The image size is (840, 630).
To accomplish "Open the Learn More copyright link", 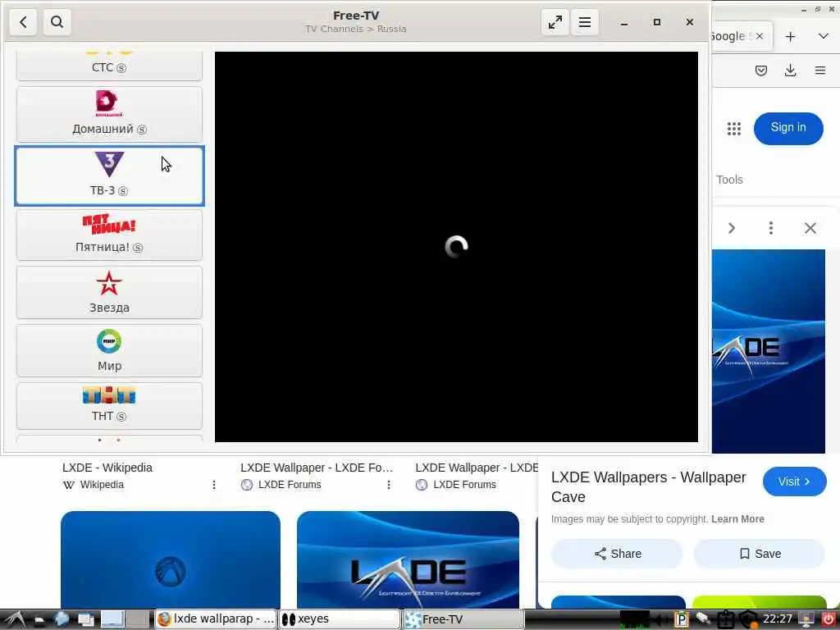I will tap(737, 519).
